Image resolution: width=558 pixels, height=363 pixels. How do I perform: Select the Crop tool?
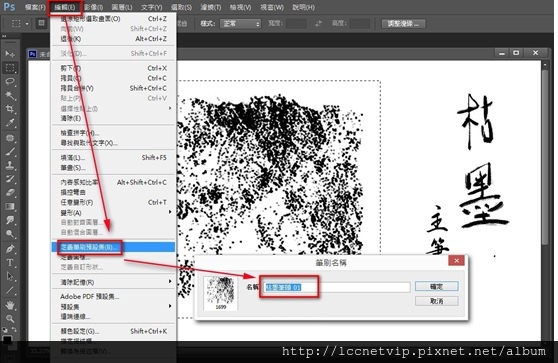(10, 109)
